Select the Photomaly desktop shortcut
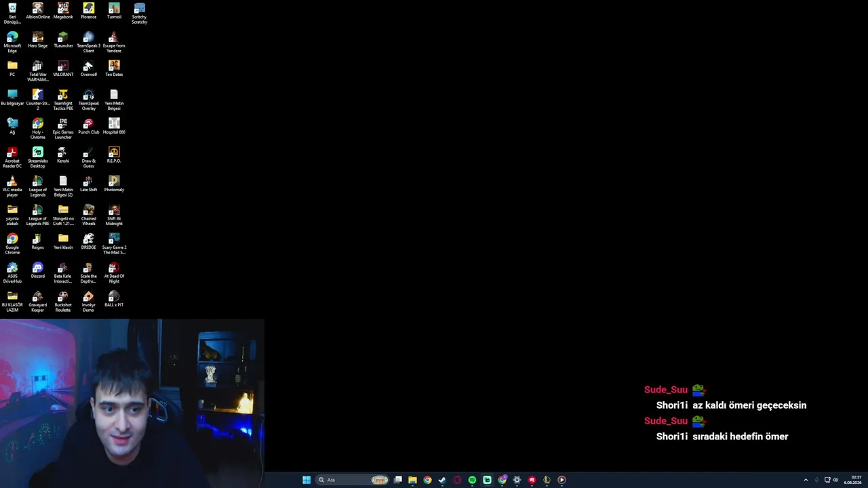Image resolution: width=868 pixels, height=488 pixels. [x=114, y=183]
